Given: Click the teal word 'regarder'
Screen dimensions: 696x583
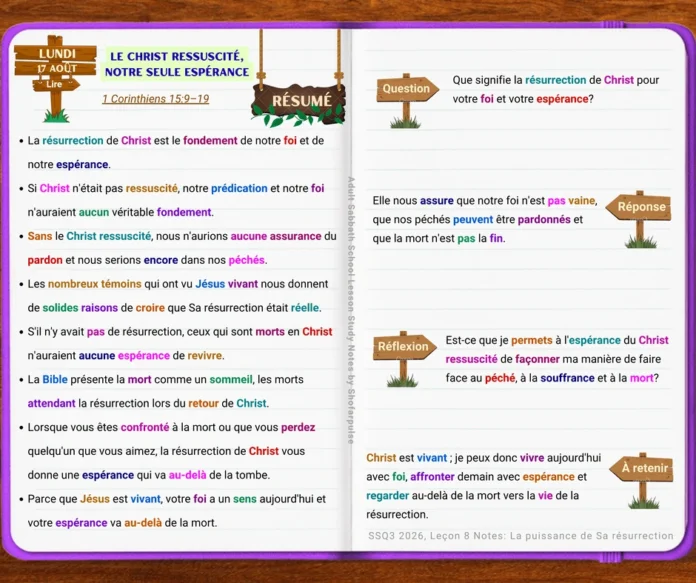Looking at the screenshot, I should click(x=388, y=496).
